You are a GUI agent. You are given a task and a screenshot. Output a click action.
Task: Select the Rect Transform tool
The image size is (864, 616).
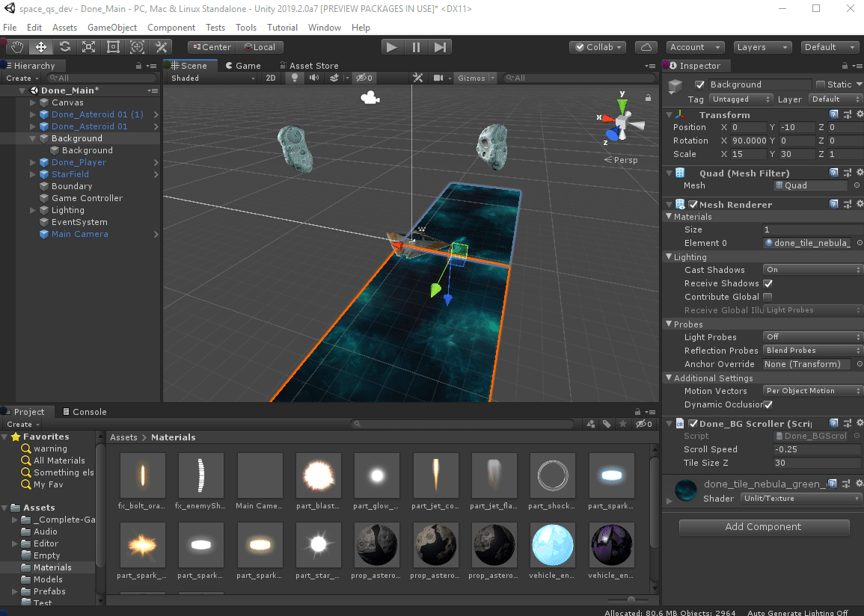tap(113, 47)
